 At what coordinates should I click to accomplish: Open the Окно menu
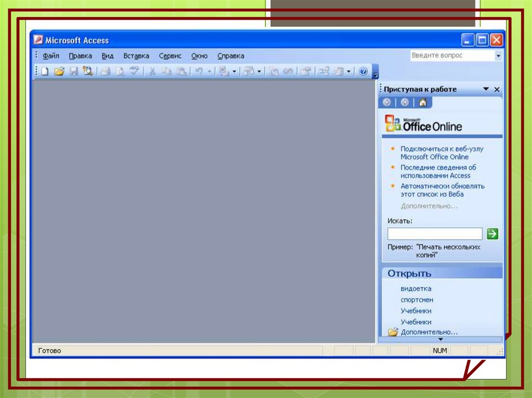pyautogui.click(x=199, y=56)
